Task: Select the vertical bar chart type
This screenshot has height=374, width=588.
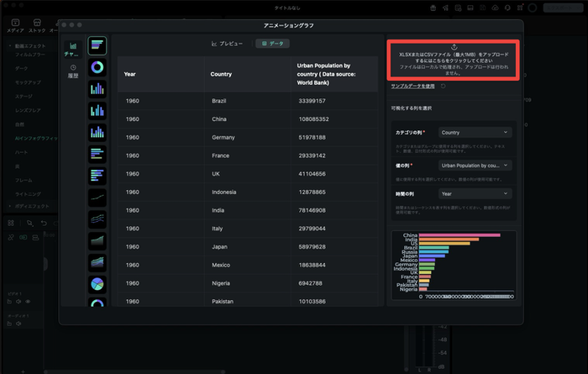Action: pyautogui.click(x=97, y=88)
